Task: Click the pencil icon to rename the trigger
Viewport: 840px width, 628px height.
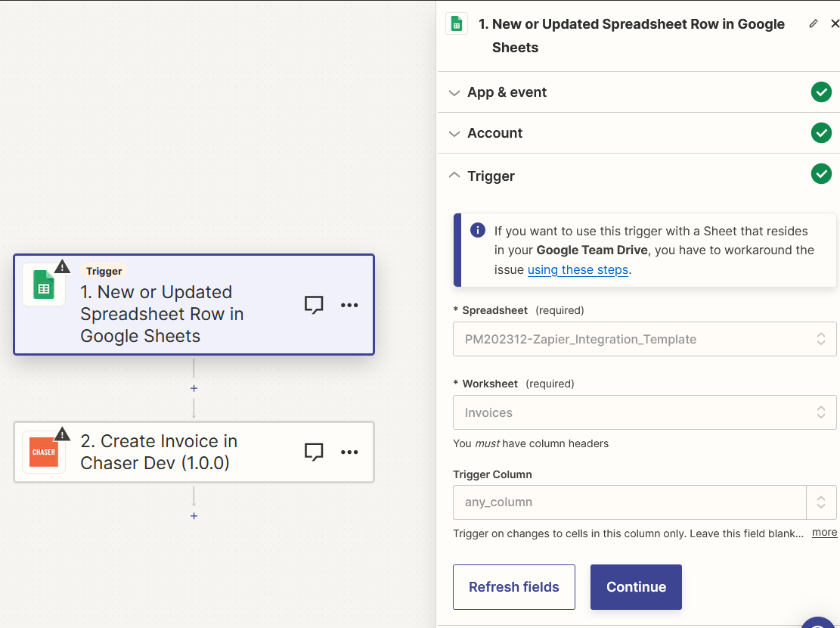Action: [813, 23]
